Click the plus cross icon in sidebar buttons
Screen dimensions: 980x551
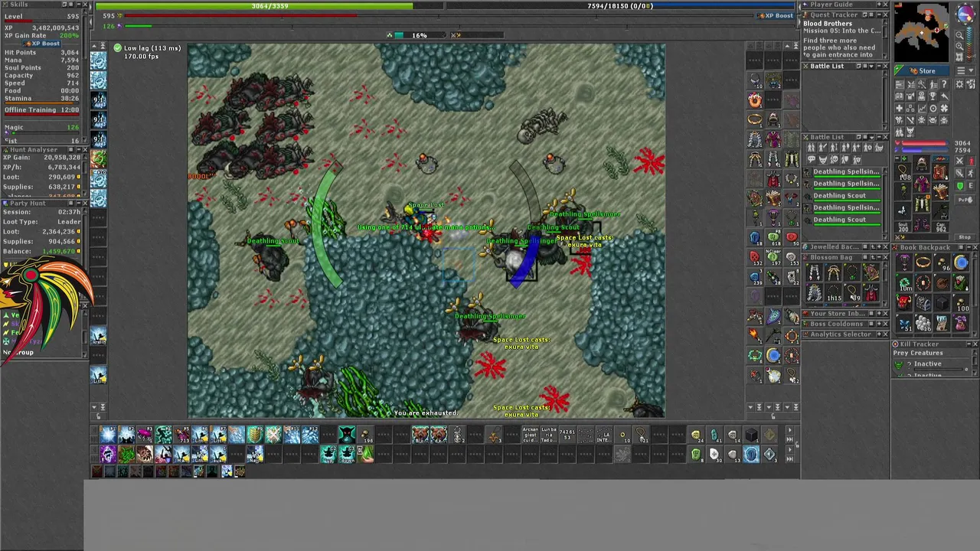pos(899,109)
